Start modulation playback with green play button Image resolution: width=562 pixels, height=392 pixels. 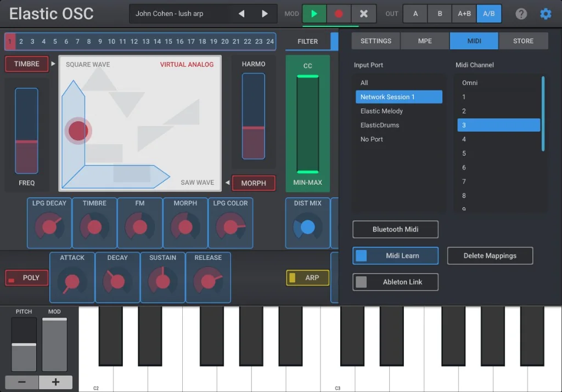pyautogui.click(x=314, y=14)
